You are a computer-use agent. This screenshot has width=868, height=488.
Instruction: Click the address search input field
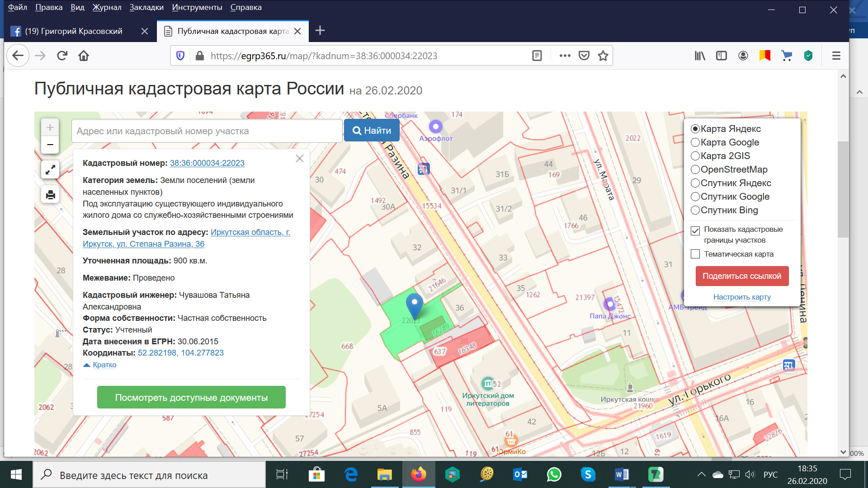[x=207, y=131]
